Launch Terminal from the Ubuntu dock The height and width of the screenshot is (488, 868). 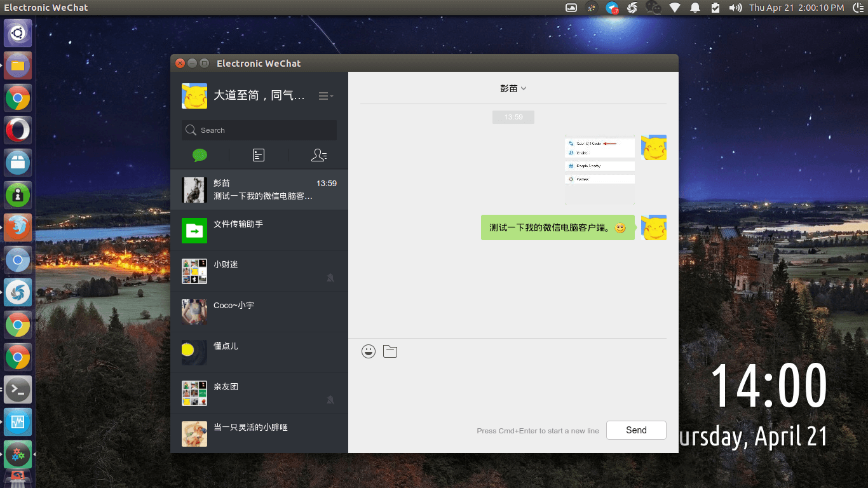[18, 390]
